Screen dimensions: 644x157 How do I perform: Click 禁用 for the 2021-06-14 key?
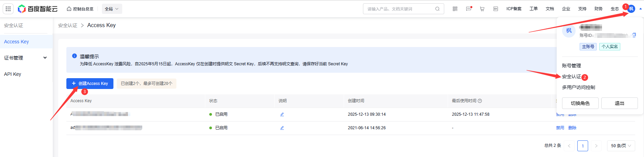(x=560, y=128)
